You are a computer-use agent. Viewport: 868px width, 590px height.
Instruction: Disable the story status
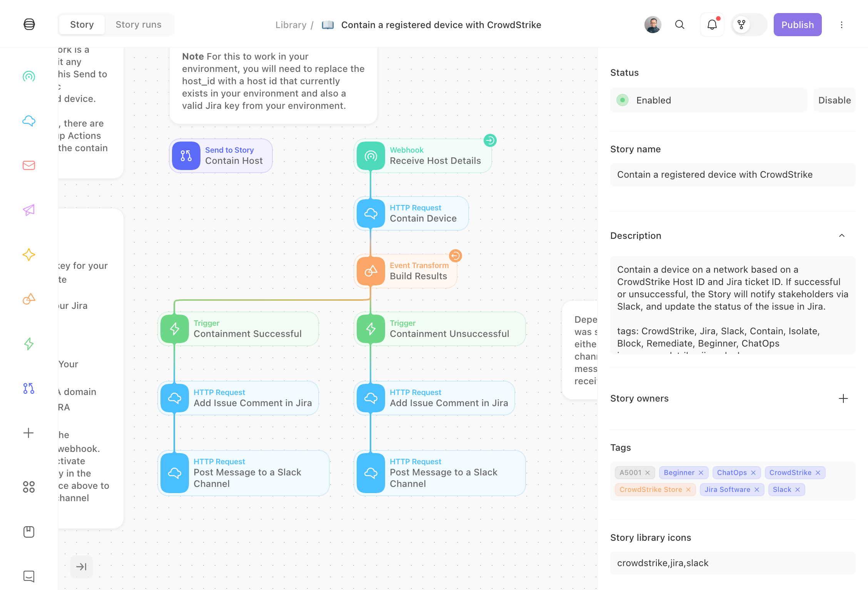pyautogui.click(x=834, y=100)
